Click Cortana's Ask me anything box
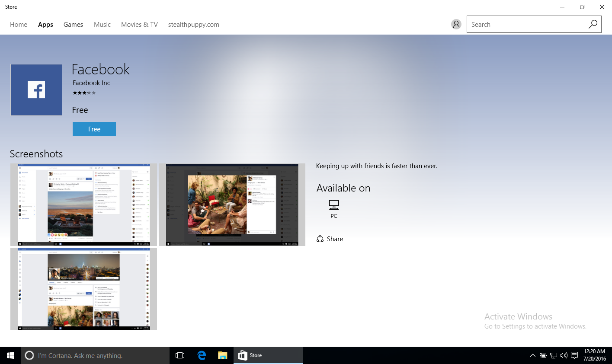Screen dimensions: 612x364 pos(95,355)
